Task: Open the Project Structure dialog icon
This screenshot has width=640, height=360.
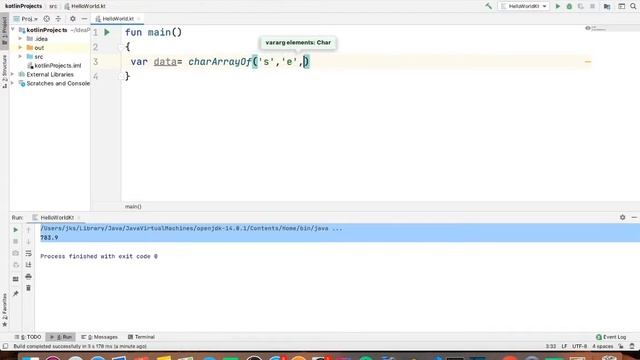Action: pyautogui.click(x=607, y=6)
